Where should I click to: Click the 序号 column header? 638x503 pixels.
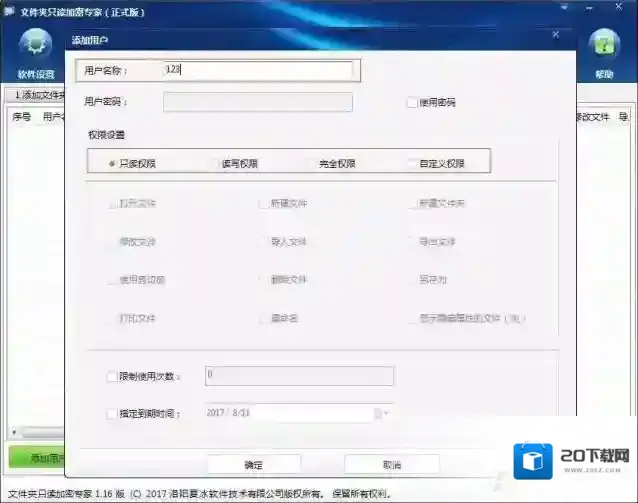21,117
